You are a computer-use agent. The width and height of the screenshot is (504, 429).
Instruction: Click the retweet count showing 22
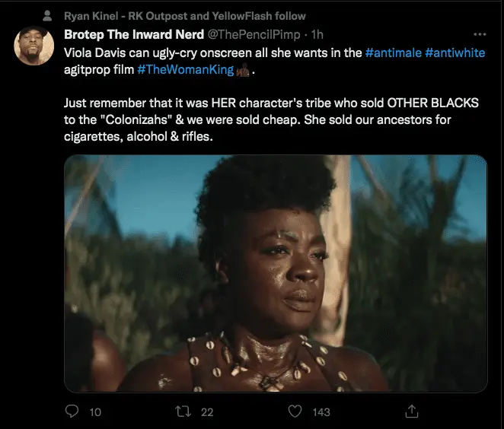pos(206,412)
